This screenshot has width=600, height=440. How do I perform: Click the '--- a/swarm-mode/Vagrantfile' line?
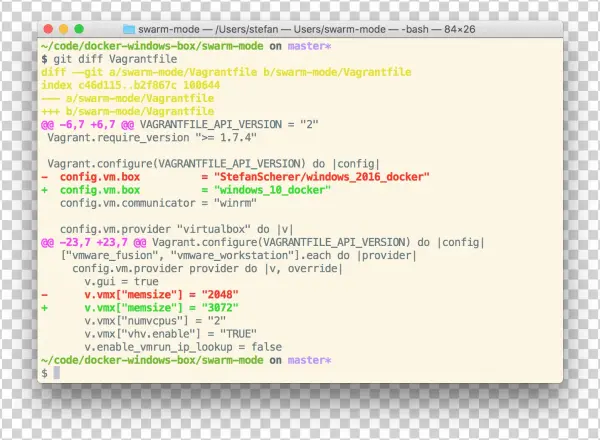click(127, 98)
